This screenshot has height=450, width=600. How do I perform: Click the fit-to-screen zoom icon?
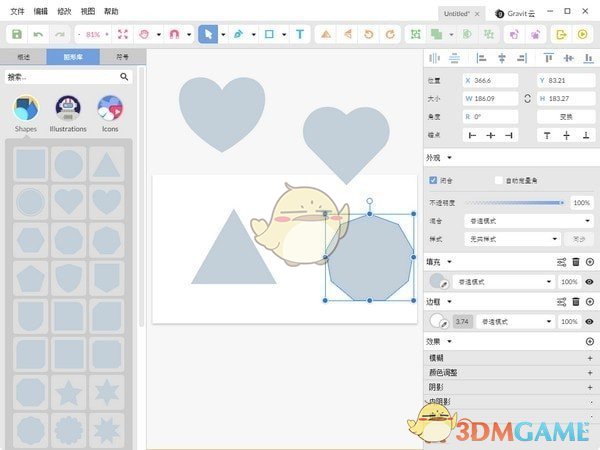[122, 34]
